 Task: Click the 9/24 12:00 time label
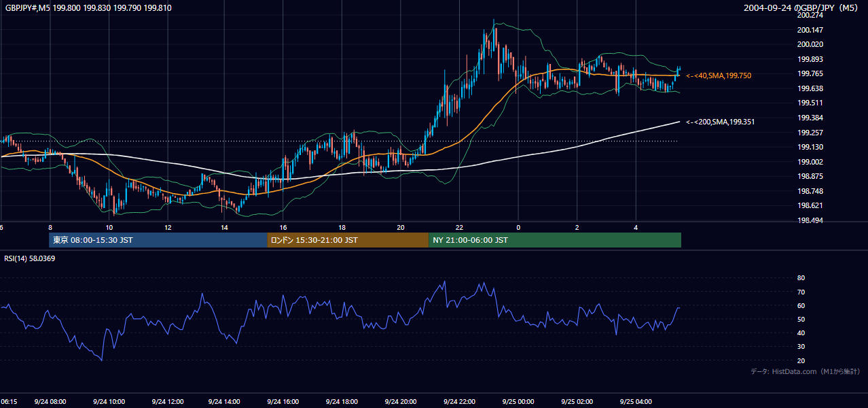click(167, 402)
